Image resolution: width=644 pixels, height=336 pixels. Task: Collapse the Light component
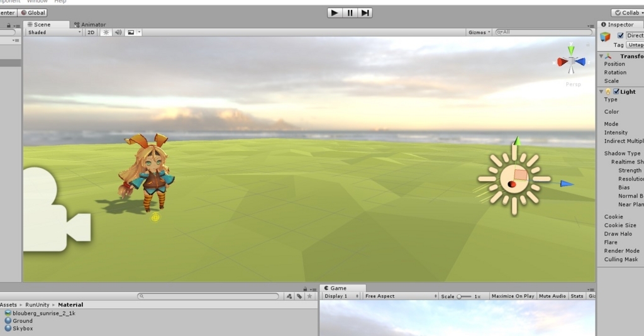click(x=601, y=92)
